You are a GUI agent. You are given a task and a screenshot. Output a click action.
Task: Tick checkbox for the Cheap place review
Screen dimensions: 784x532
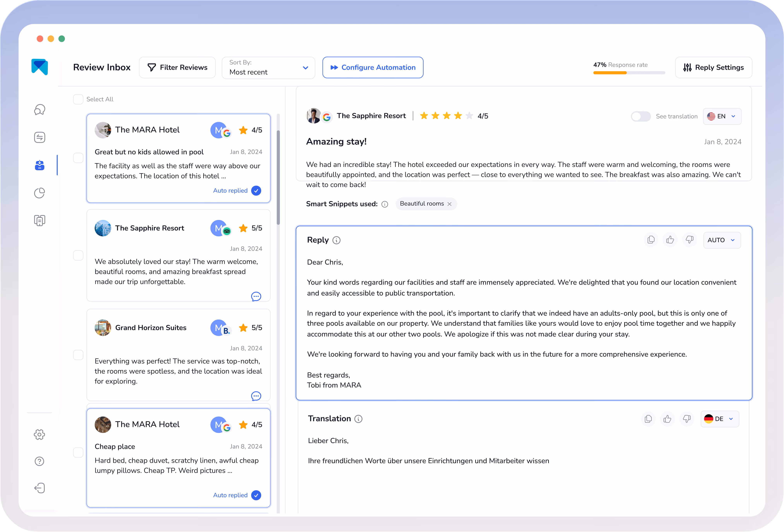[x=78, y=453]
